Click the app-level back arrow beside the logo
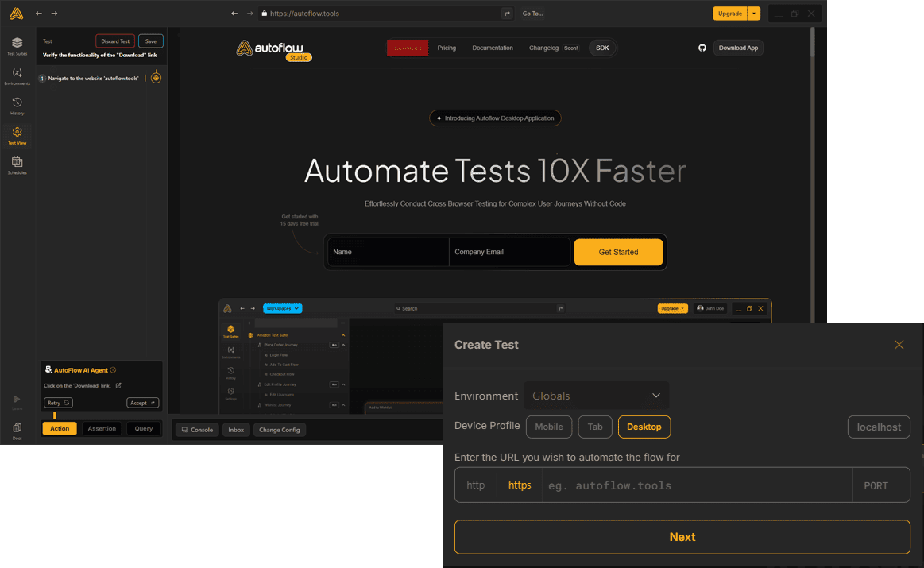924x568 pixels. coord(39,13)
